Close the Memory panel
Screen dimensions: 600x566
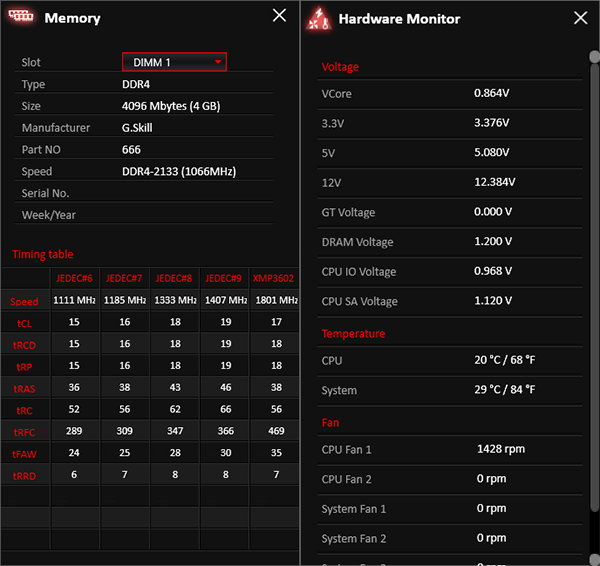pos(279,16)
